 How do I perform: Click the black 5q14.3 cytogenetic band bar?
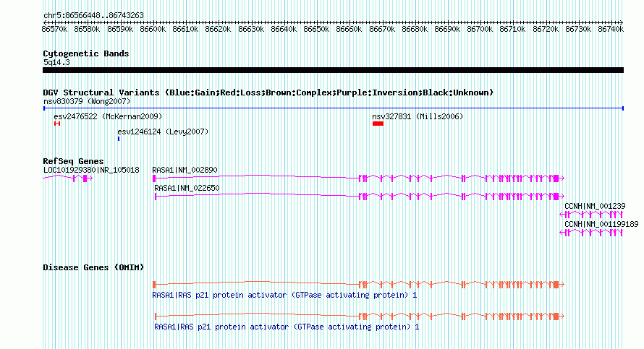click(x=333, y=70)
